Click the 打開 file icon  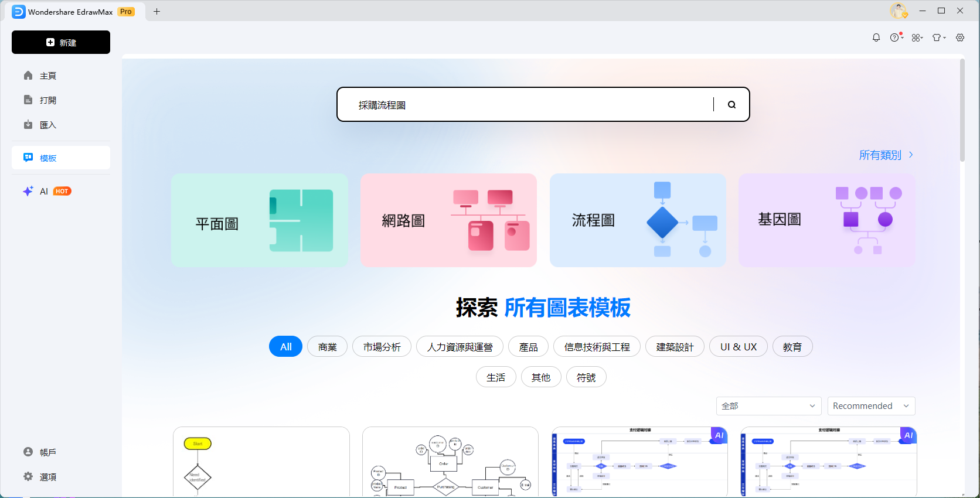pyautogui.click(x=28, y=100)
